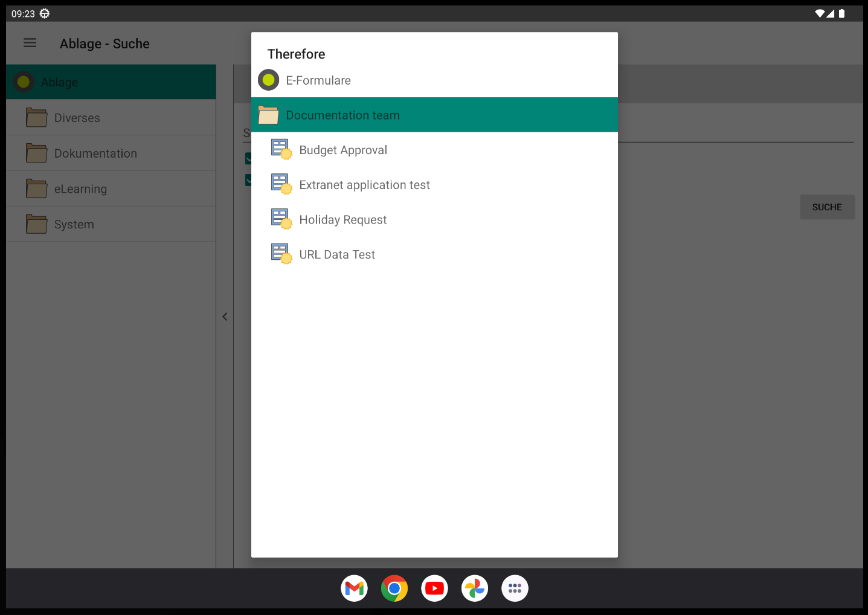
Task: Select the Ablage root in sidebar
Action: [x=111, y=82]
